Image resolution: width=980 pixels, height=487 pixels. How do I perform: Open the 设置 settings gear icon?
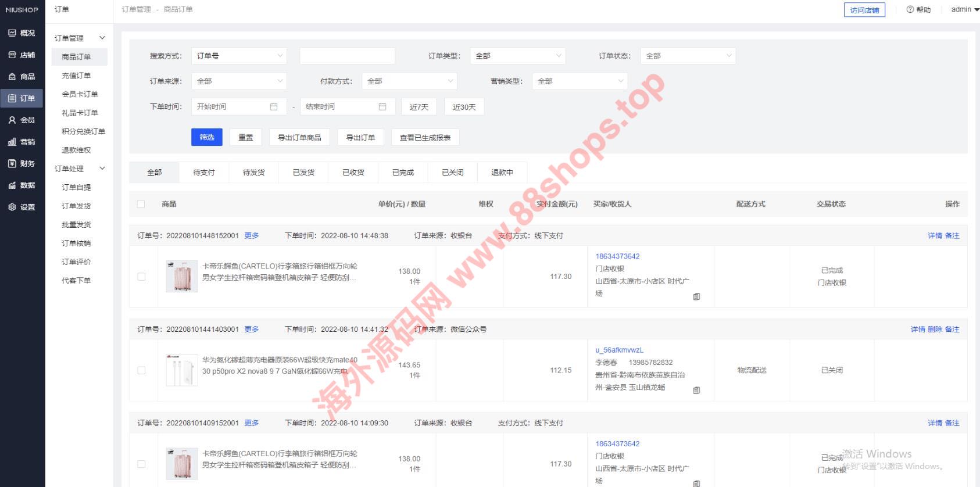coord(12,207)
